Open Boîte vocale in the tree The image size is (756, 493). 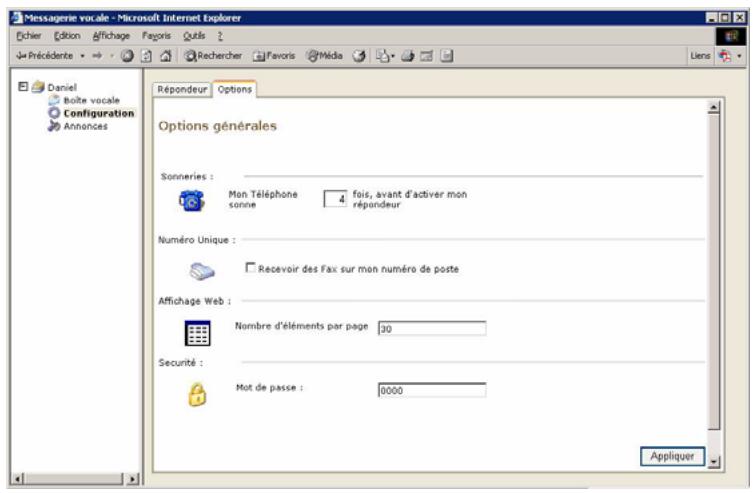pyautogui.click(x=92, y=100)
